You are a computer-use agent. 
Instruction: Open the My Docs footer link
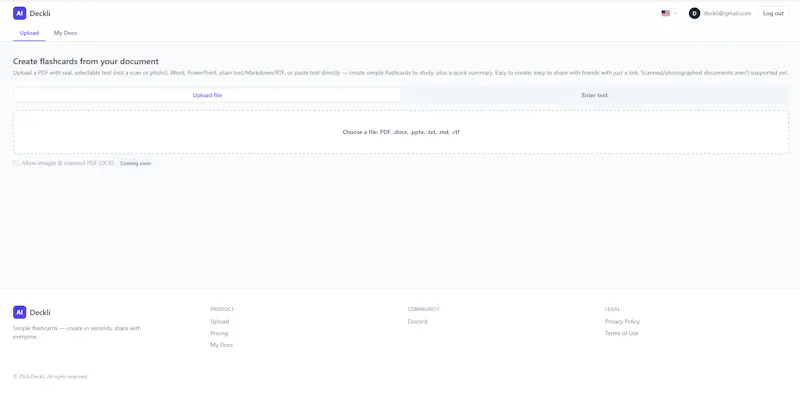[221, 345]
